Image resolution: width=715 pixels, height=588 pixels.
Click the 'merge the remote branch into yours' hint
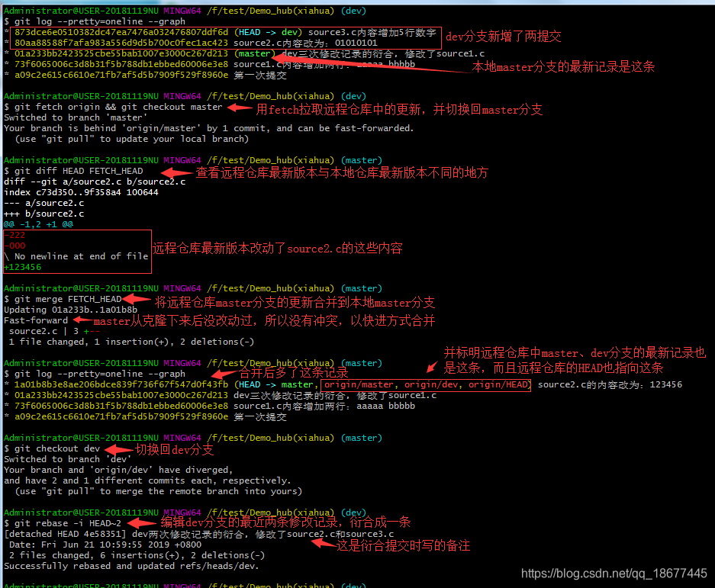158,491
